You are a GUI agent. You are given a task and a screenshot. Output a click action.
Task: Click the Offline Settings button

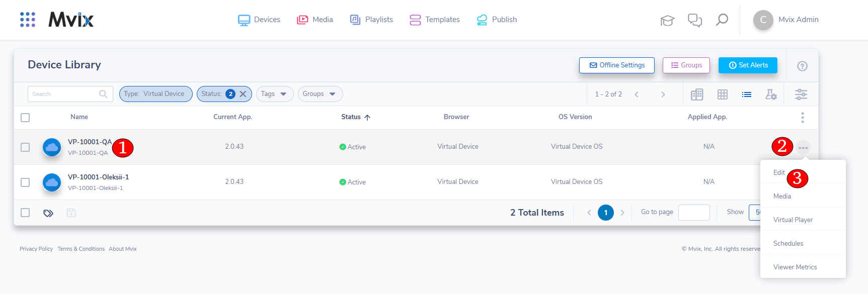tap(617, 65)
